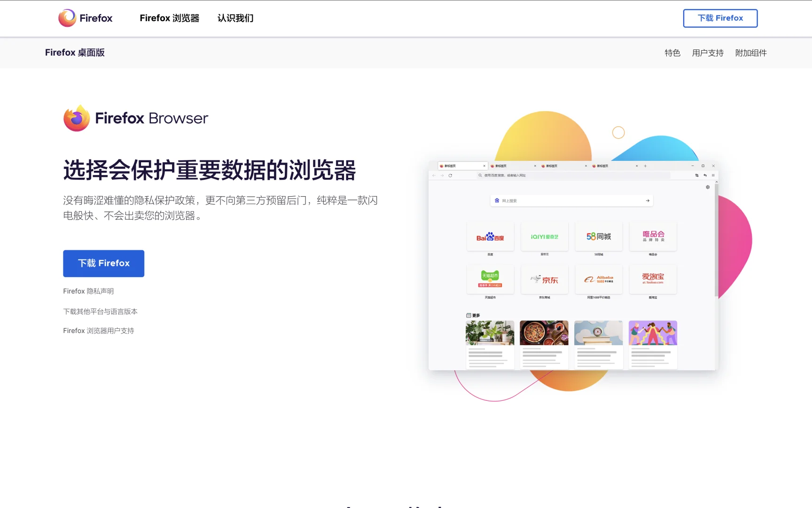
Task: Click the page reload icon
Action: [x=450, y=175]
